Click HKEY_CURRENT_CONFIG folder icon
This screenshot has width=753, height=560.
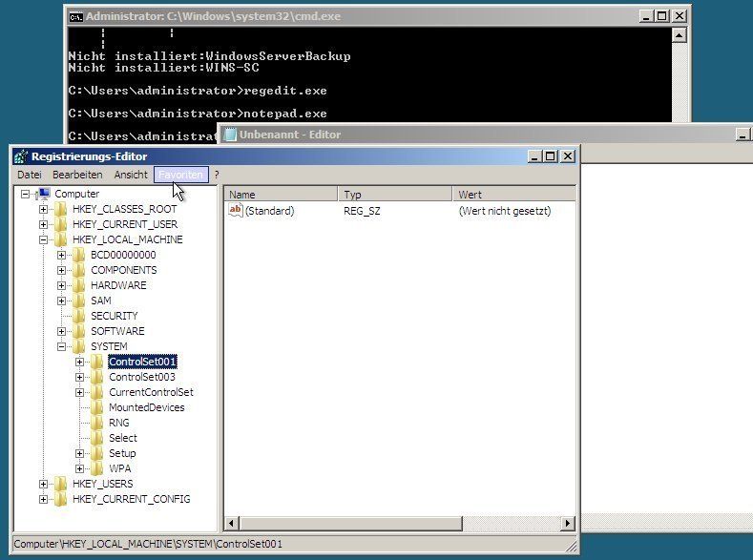[x=61, y=500]
